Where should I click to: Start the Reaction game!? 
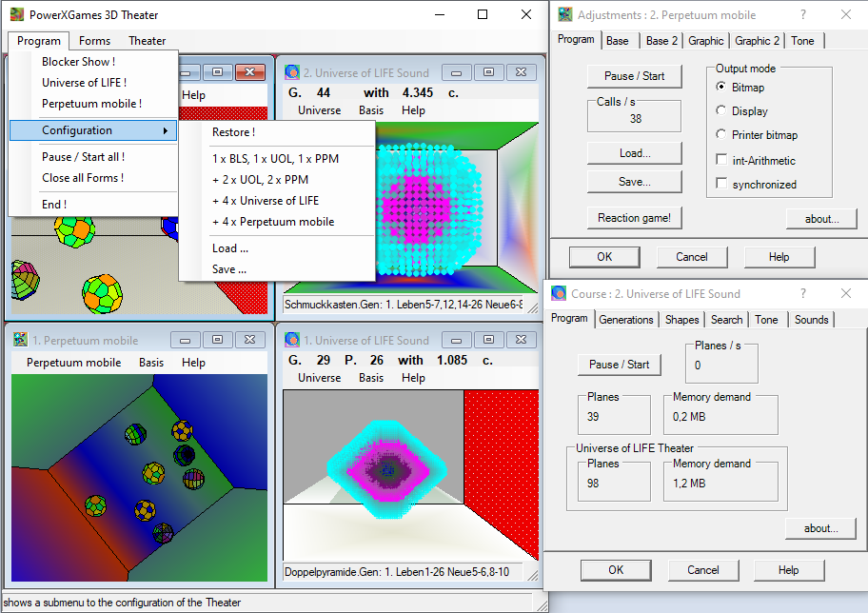tap(635, 218)
